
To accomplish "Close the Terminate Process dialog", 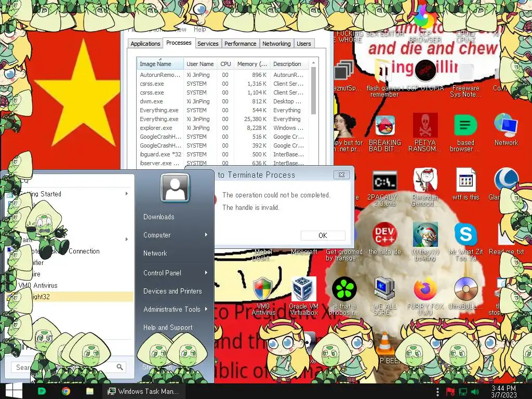I will pos(341,175).
